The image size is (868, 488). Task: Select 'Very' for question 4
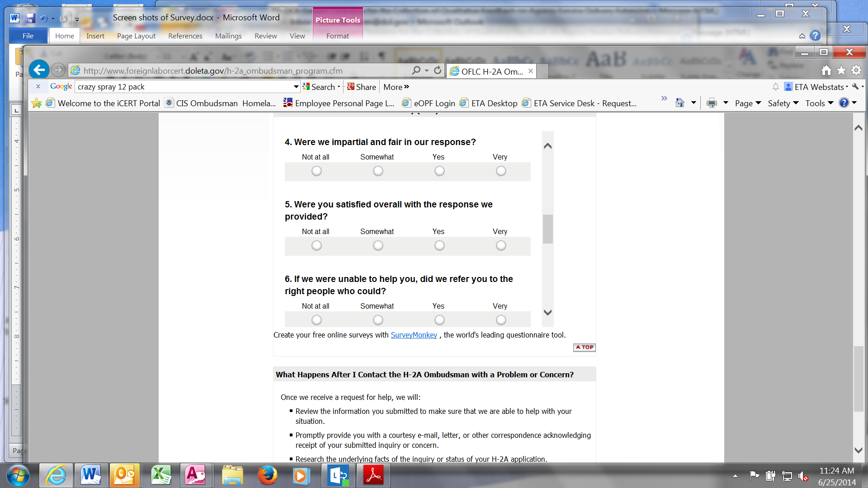[x=500, y=171]
